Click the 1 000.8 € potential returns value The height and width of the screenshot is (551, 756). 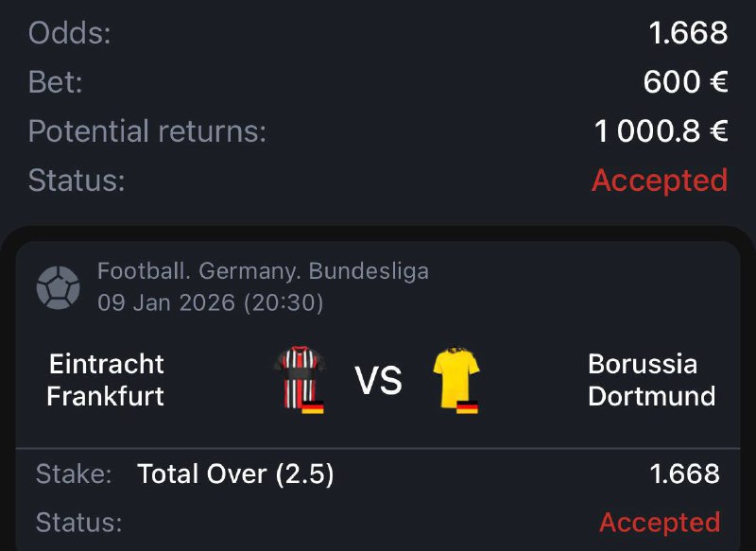[x=661, y=131]
